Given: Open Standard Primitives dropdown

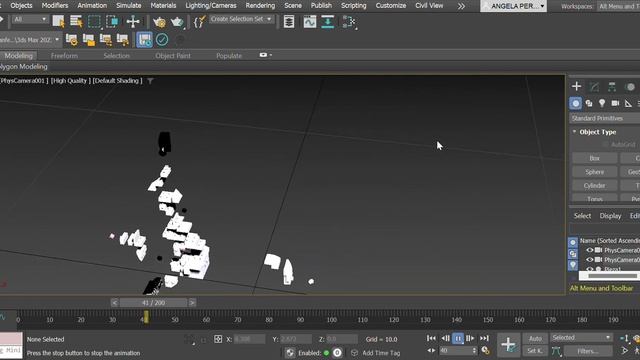Looking at the screenshot, I should tap(604, 118).
